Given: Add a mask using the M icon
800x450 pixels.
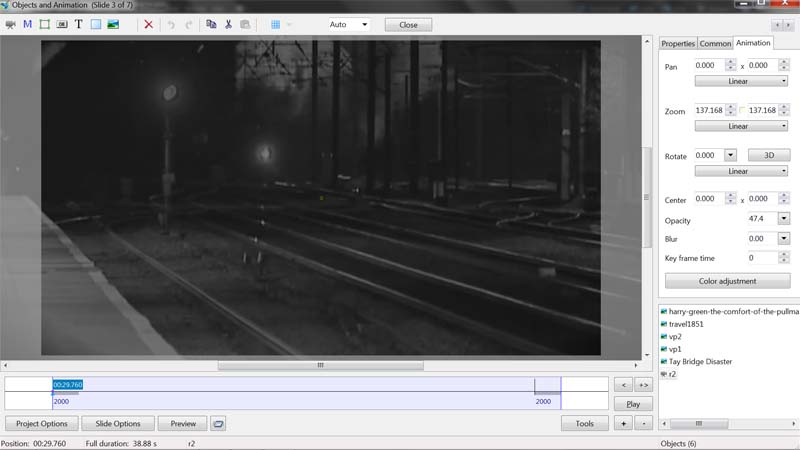Looking at the screenshot, I should [x=27, y=24].
